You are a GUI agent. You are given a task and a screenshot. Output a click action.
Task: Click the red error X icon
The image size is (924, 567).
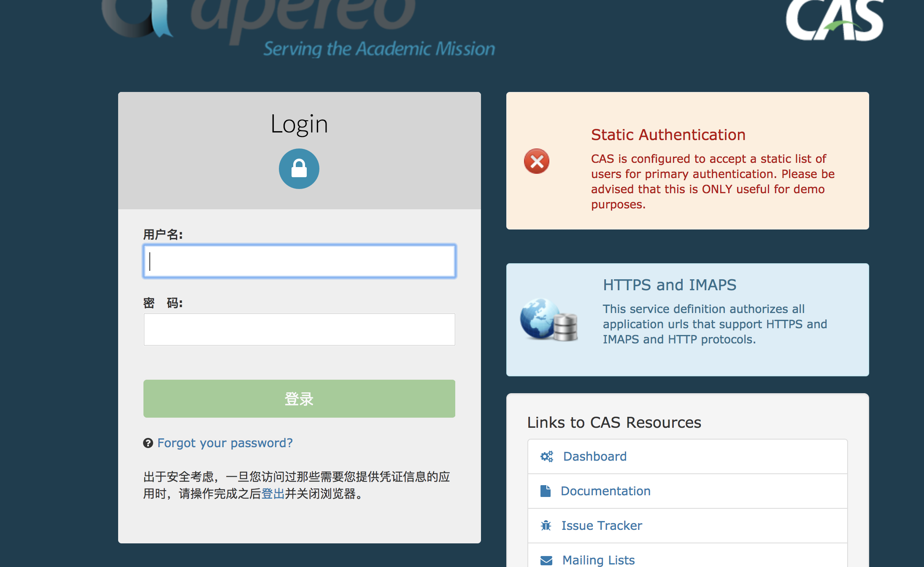pos(536,161)
